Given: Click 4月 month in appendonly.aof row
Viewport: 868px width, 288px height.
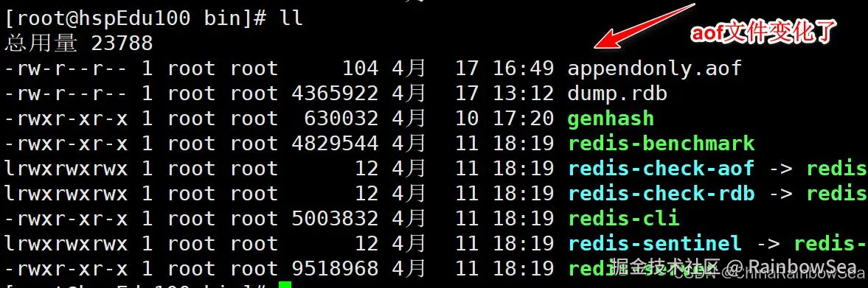Looking at the screenshot, I should click(x=409, y=69).
